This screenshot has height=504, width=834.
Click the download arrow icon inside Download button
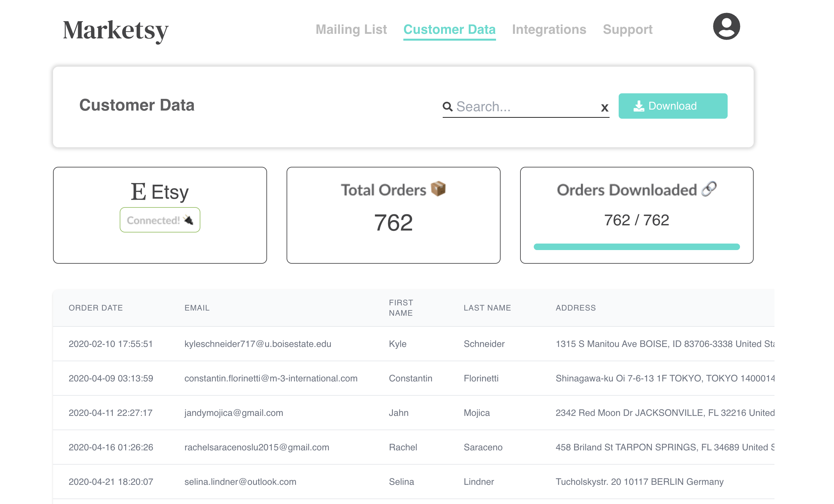tap(639, 106)
